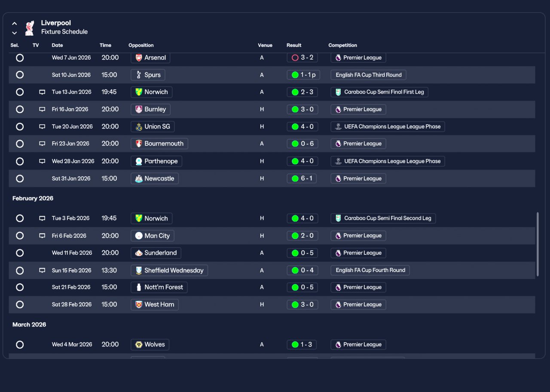Open the 6 - 1 result against Newcastle
This screenshot has height=392, width=550.
302,178
